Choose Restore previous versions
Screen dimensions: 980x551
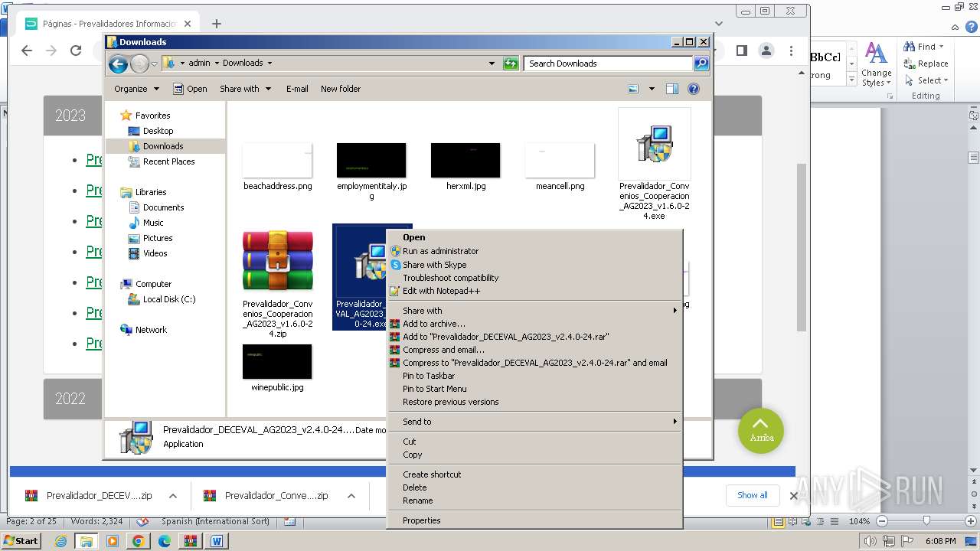click(534, 402)
